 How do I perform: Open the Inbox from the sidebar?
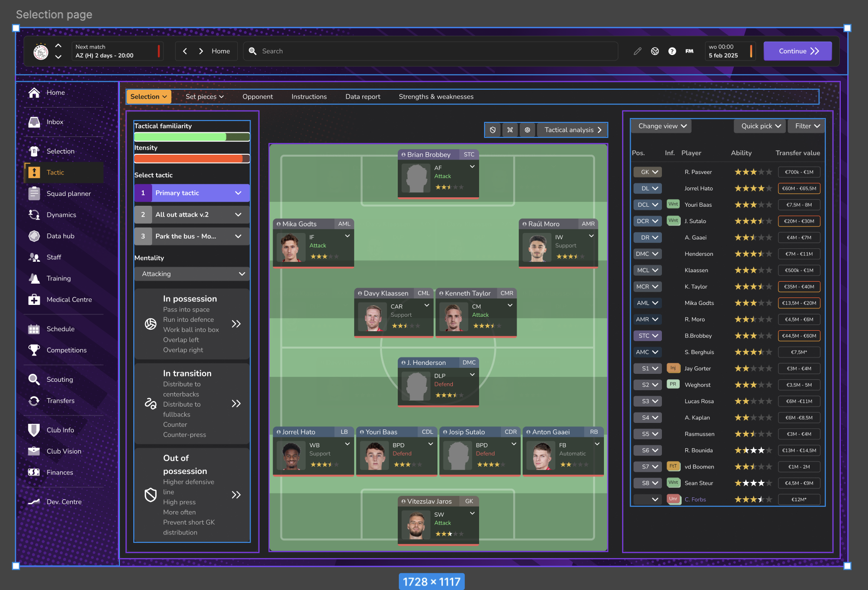click(54, 122)
